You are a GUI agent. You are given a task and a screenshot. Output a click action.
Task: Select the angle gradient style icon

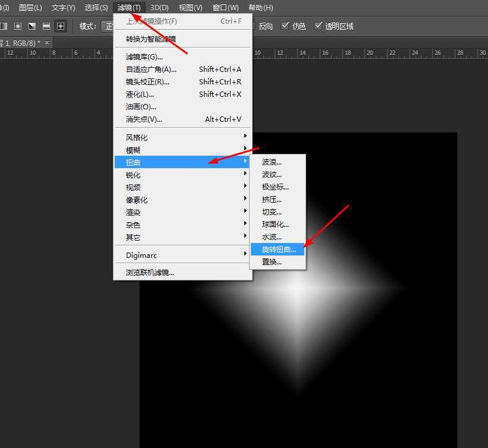[32, 26]
